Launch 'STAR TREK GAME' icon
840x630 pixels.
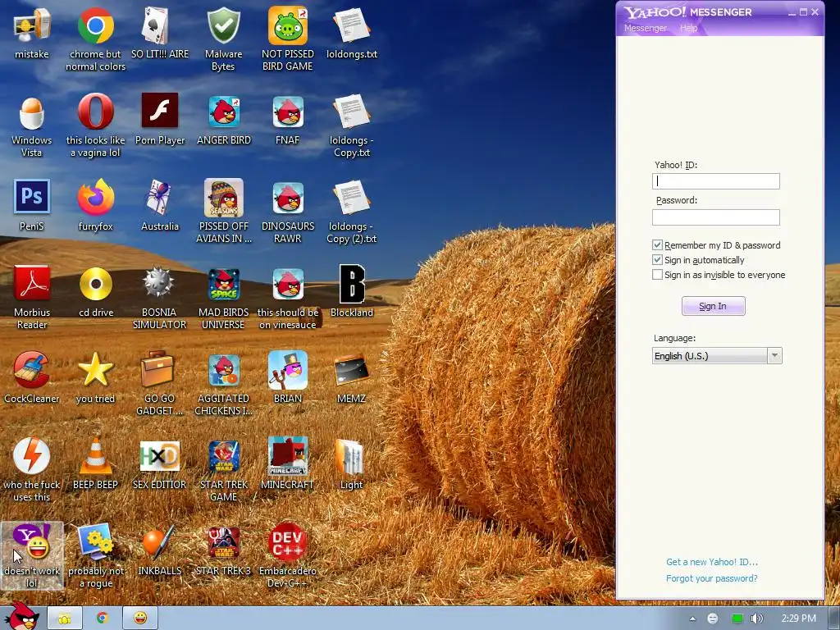pos(223,456)
